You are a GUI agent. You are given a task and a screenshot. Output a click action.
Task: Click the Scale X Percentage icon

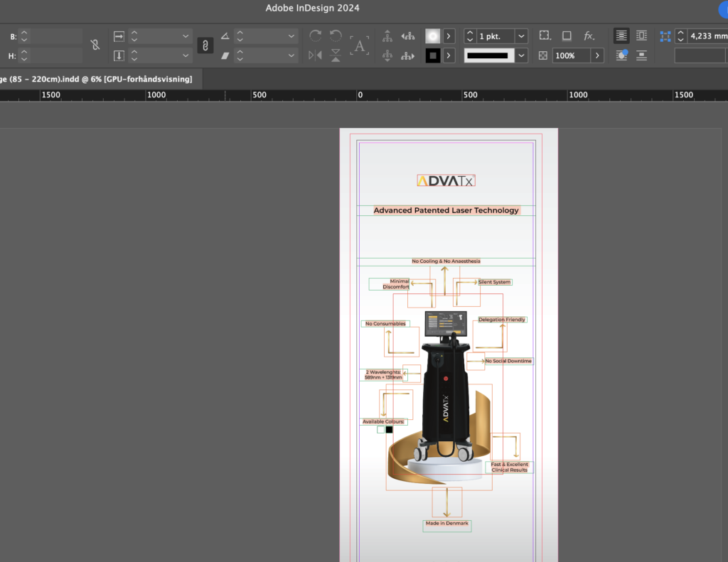tap(119, 36)
